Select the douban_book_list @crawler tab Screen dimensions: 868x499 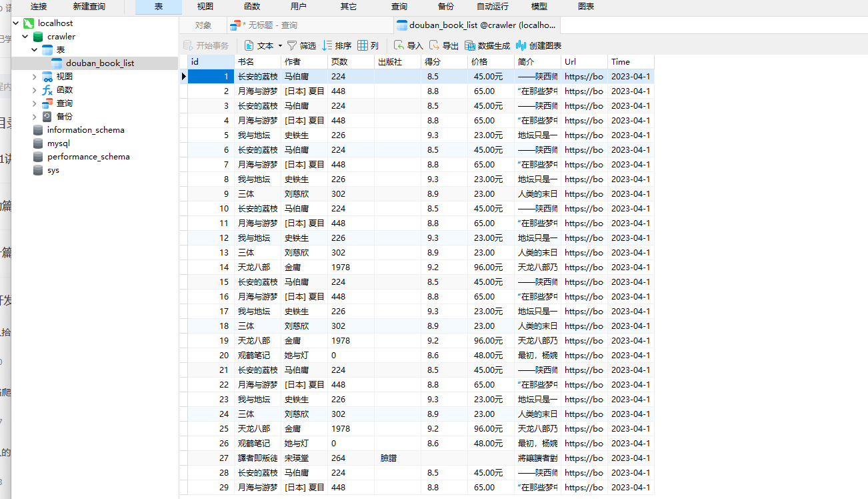click(477, 25)
